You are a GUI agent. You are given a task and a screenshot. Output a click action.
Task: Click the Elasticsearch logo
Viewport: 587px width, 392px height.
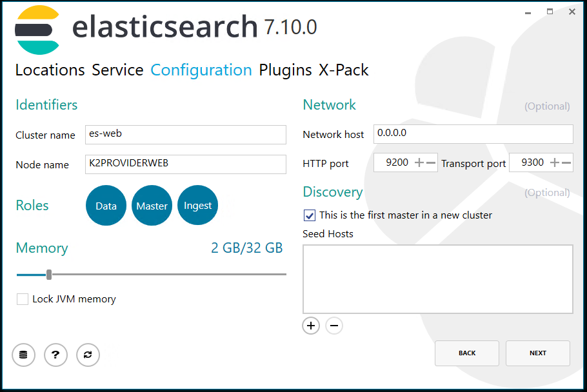coord(37,30)
